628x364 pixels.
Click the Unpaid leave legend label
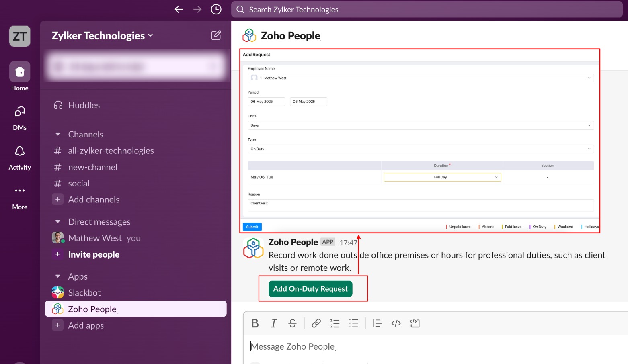point(460,227)
